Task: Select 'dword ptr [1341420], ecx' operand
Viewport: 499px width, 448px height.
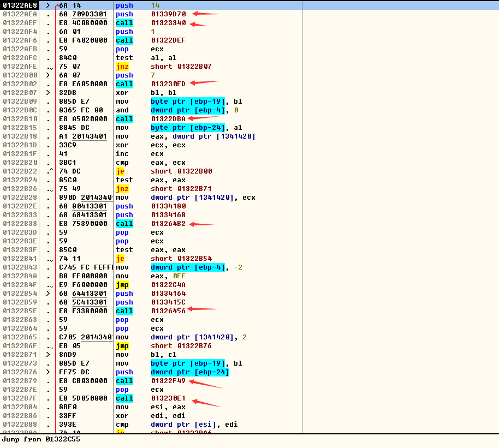Action: click(x=203, y=198)
